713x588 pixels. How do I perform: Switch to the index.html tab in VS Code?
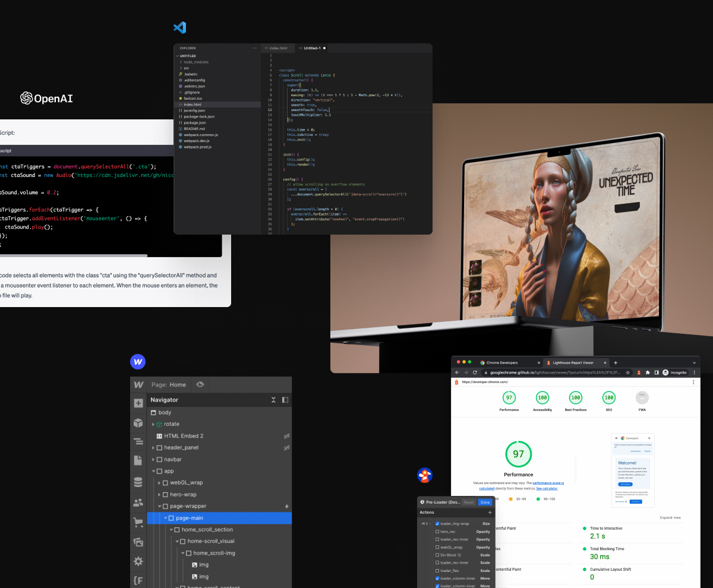point(277,48)
